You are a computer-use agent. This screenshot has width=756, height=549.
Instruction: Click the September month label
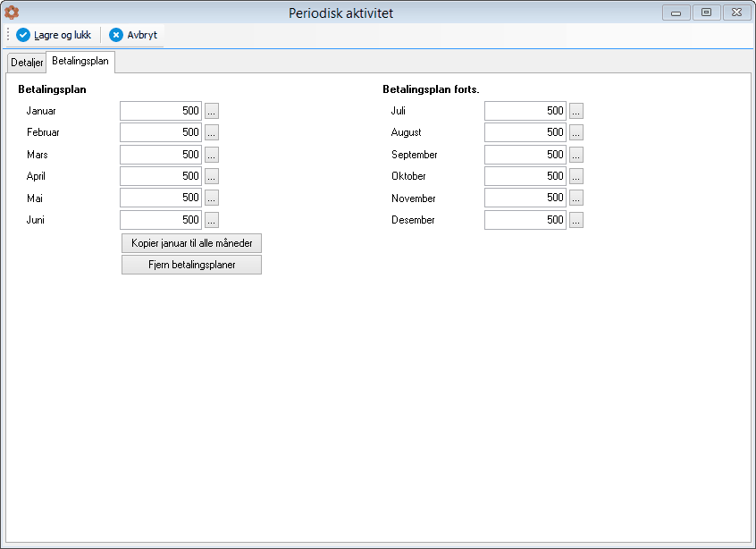tap(415, 155)
